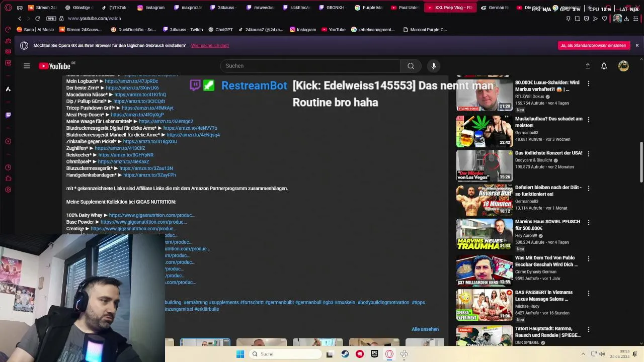Switch to the Purple Ma… Google tab
Screen dimensions: 644x362
pos(369,8)
